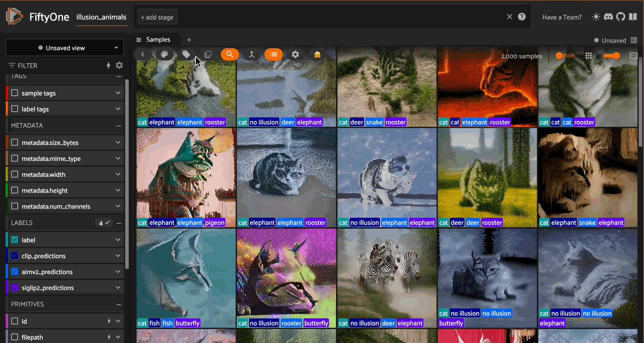The width and height of the screenshot is (644, 343).
Task: Open the grid display options gear
Action: [x=295, y=55]
